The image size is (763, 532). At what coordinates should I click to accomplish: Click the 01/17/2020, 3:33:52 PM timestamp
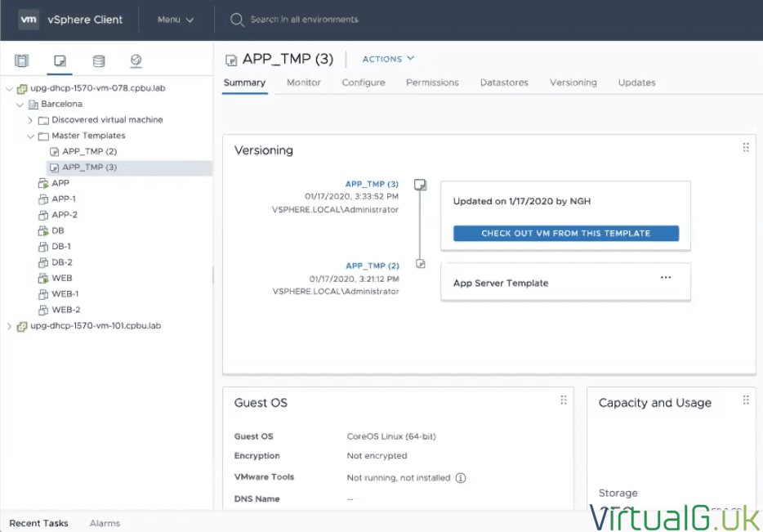pos(351,197)
